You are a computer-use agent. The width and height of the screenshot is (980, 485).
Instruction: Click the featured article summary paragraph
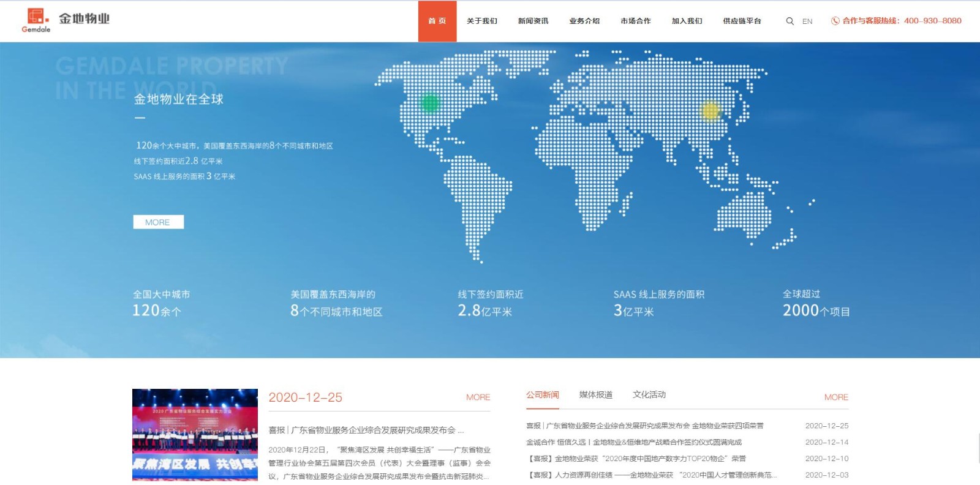379,463
